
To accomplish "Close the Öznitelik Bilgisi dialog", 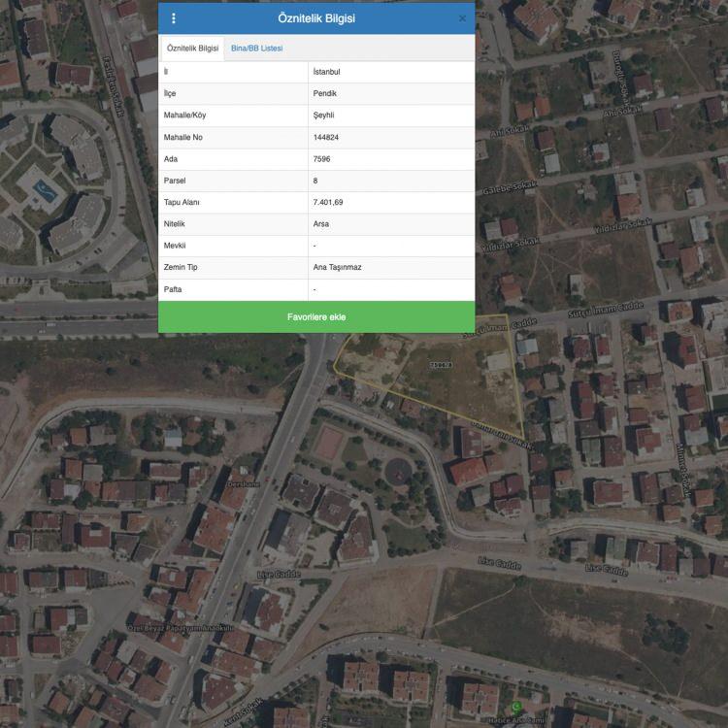I will click(x=462, y=18).
